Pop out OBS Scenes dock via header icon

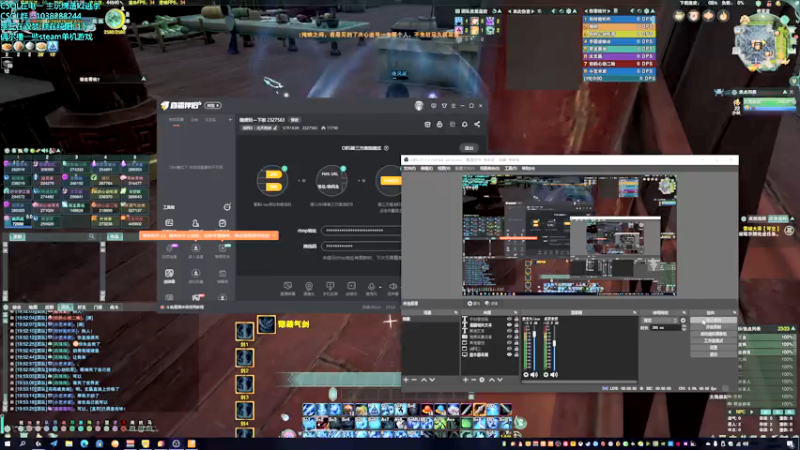click(x=456, y=312)
